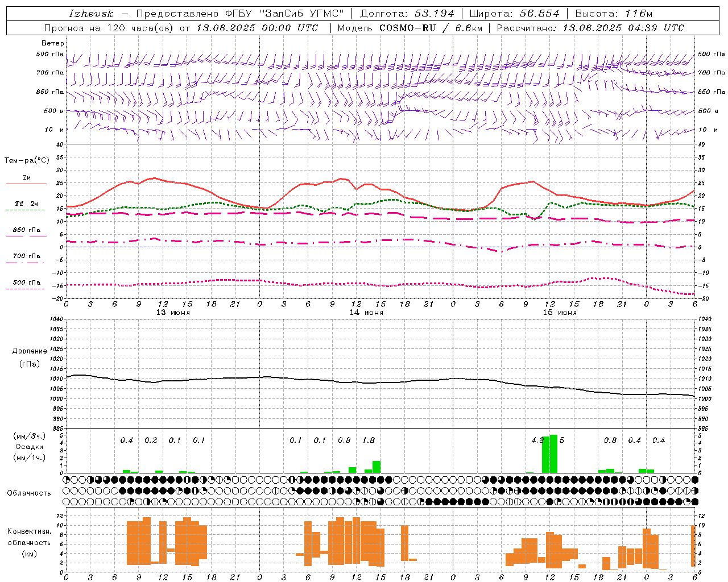Screen dimensions: 728x582
Task: Click the (мм/3ч.) unit label
Action: pyautogui.click(x=29, y=436)
